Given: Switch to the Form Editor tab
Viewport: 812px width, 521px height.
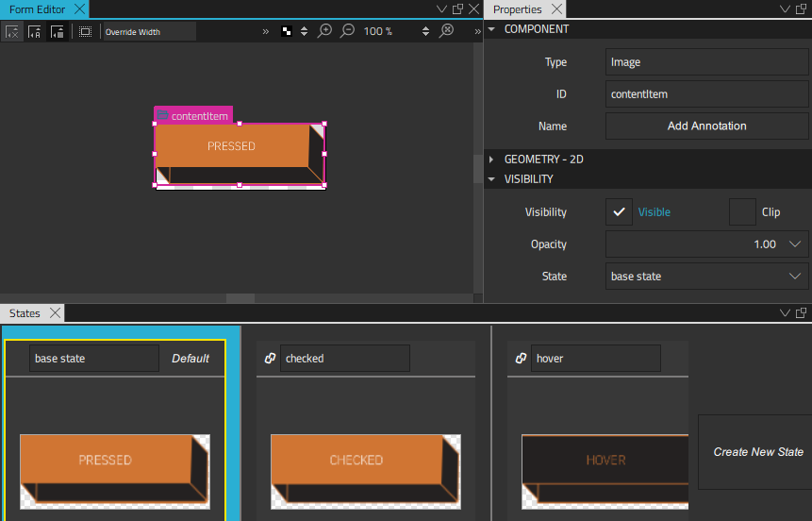Looking at the screenshot, I should [38, 9].
